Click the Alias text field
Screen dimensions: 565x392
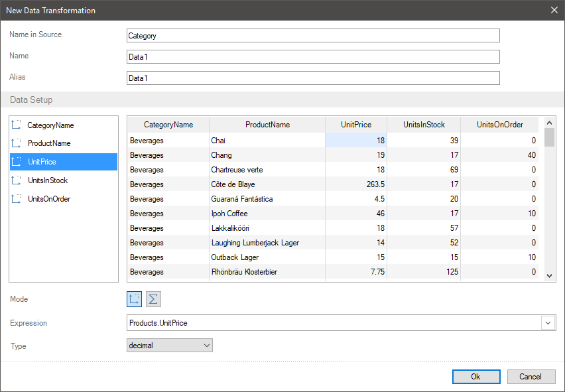pos(312,78)
